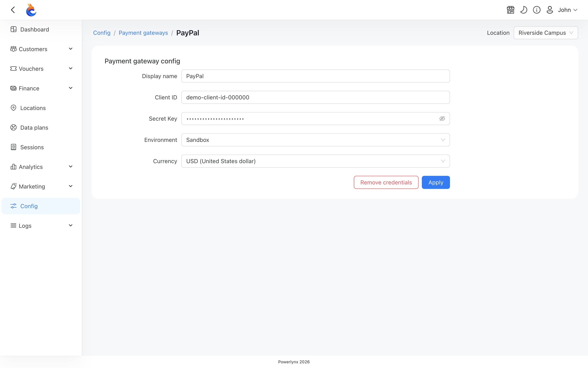Click the Finance money icon
588x368 pixels.
13,88
